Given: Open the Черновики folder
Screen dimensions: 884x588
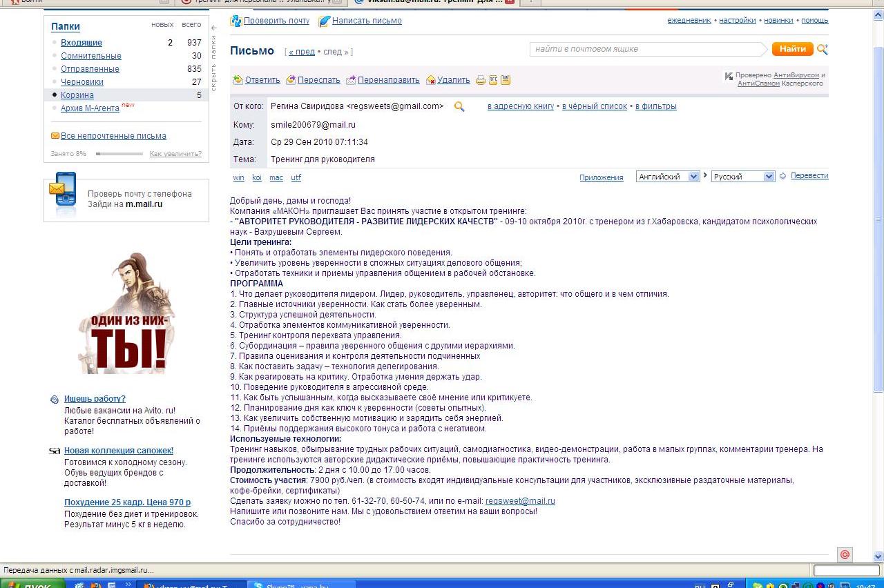Looking at the screenshot, I should (82, 82).
